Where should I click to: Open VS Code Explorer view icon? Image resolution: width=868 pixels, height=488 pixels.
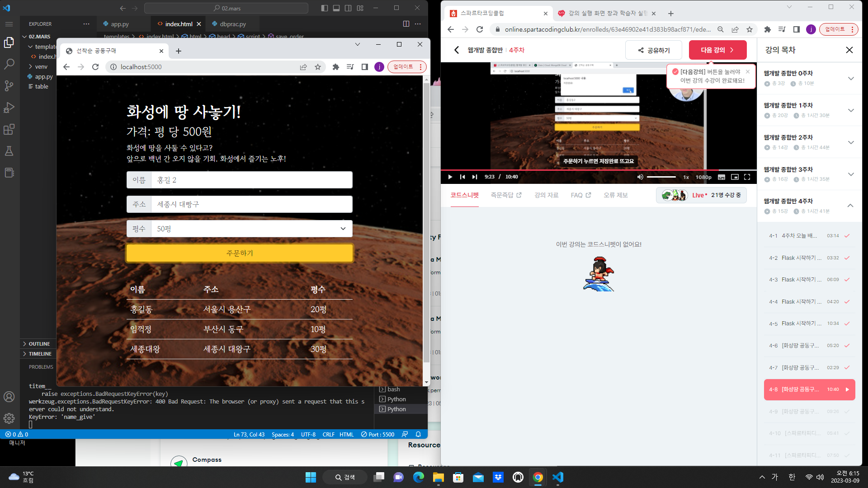(x=9, y=42)
